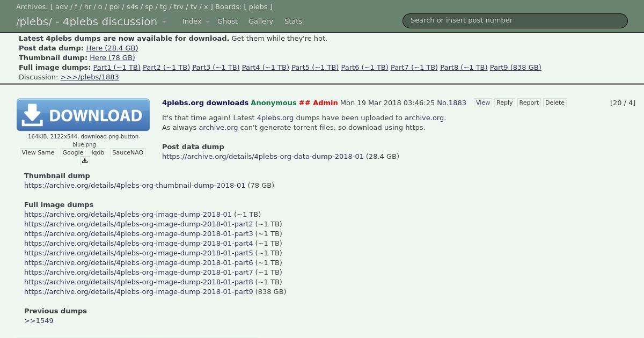Go to the trv archive
The height and width of the screenshot is (338, 644).
click(x=179, y=7)
